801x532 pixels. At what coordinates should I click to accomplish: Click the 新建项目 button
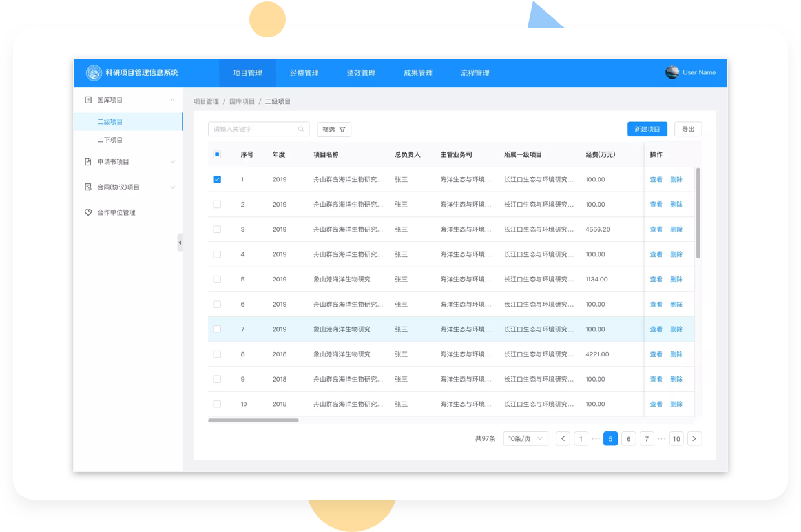(647, 129)
